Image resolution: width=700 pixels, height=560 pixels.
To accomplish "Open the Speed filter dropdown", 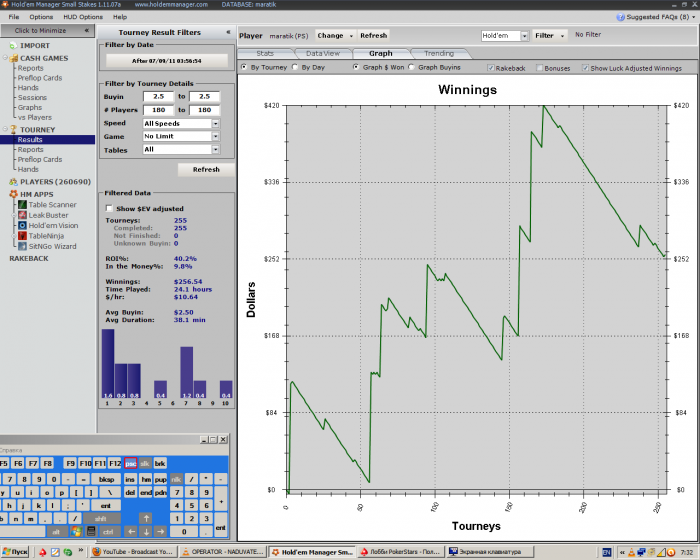I will [x=216, y=123].
